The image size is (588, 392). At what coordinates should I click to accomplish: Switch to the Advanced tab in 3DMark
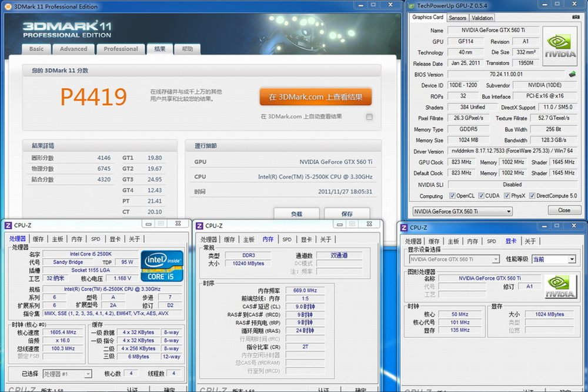click(73, 49)
